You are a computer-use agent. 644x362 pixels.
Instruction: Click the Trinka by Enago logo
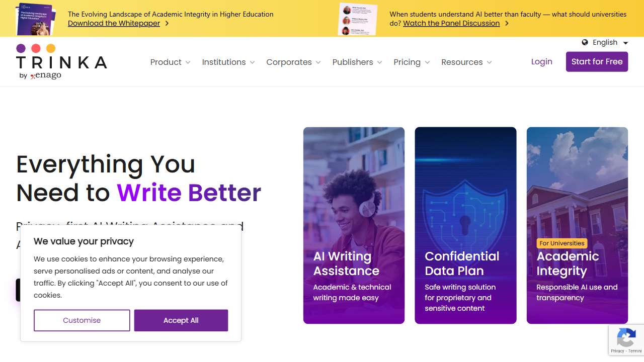pyautogui.click(x=61, y=62)
